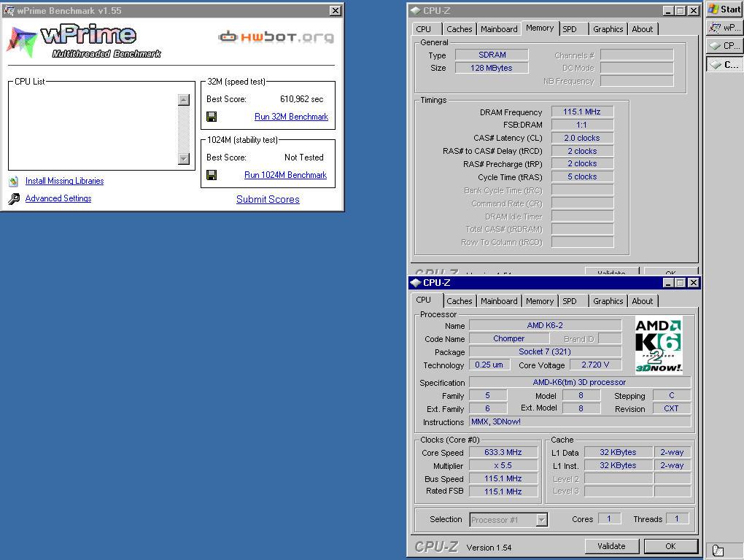Click the Code Name Chomper field

point(509,338)
